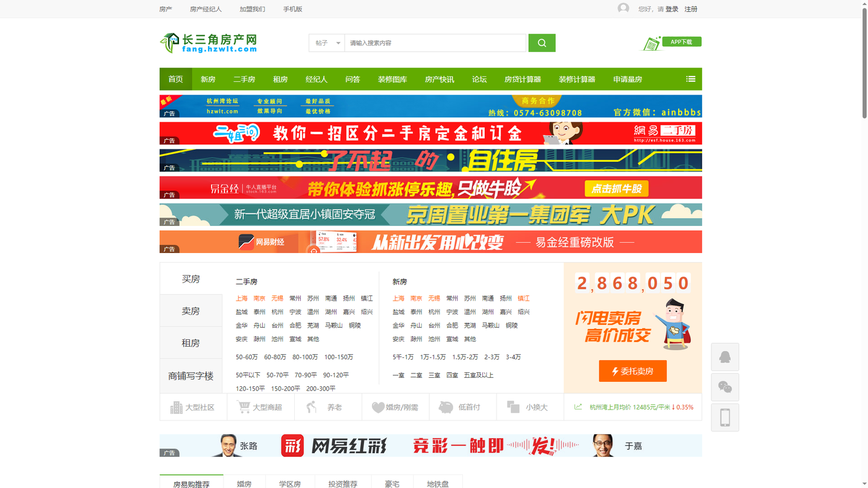This screenshot has width=868, height=488.
Task: Open the 网易红彩 banner ad
Action: pos(430,445)
